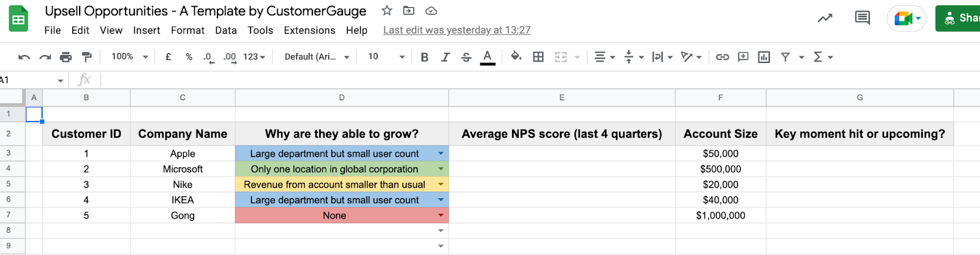Viewport: 980px width, 255px height.
Task: Open text rotation options
Action: click(x=692, y=57)
